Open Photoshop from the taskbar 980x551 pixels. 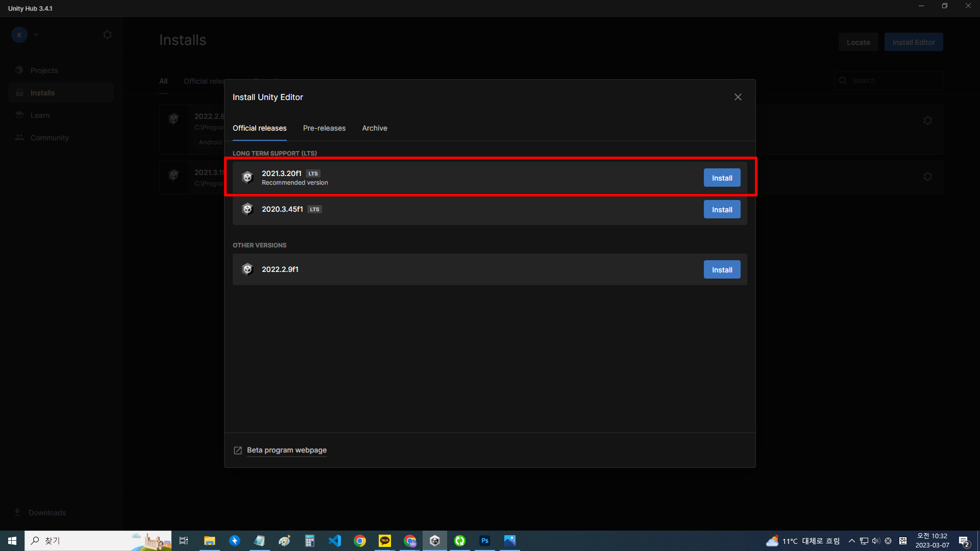(485, 541)
